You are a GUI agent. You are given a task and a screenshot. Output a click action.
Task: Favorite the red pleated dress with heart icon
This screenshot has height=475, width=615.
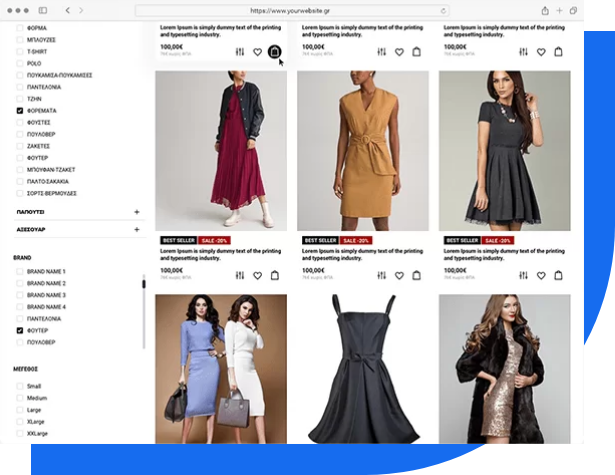coord(257,276)
